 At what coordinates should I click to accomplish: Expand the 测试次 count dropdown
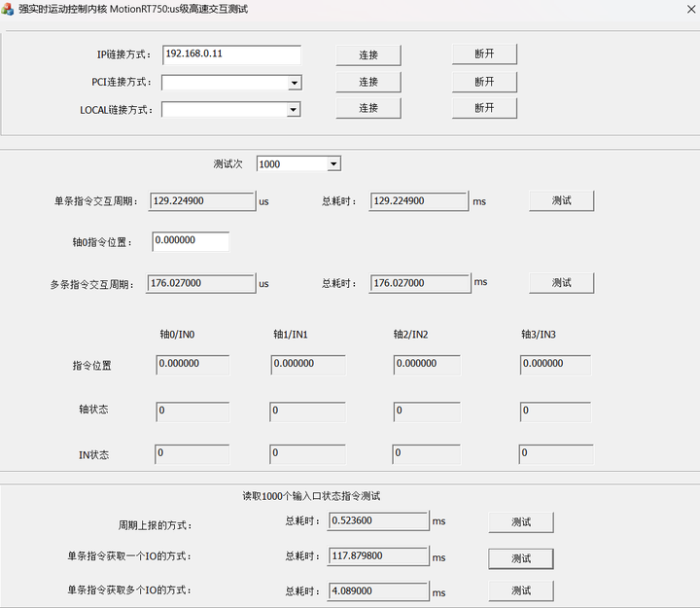click(333, 164)
